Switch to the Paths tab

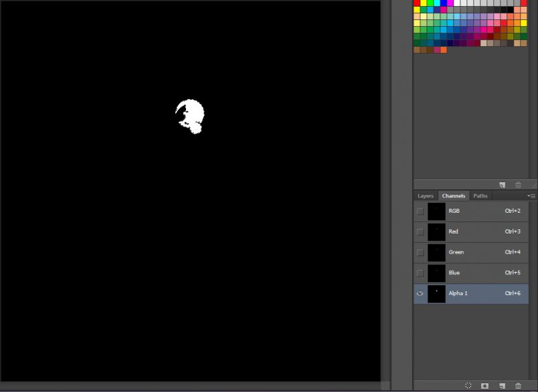[x=480, y=195]
